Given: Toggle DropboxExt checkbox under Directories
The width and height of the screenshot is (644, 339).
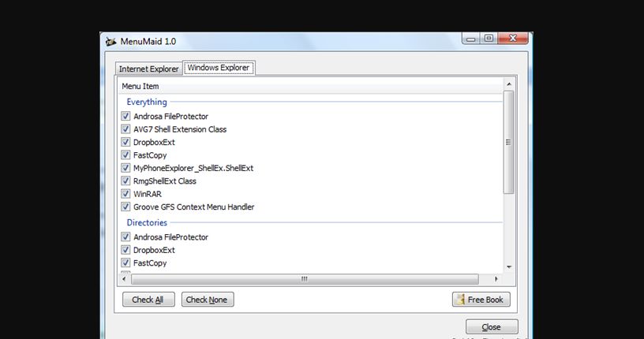Looking at the screenshot, I should click(x=125, y=250).
